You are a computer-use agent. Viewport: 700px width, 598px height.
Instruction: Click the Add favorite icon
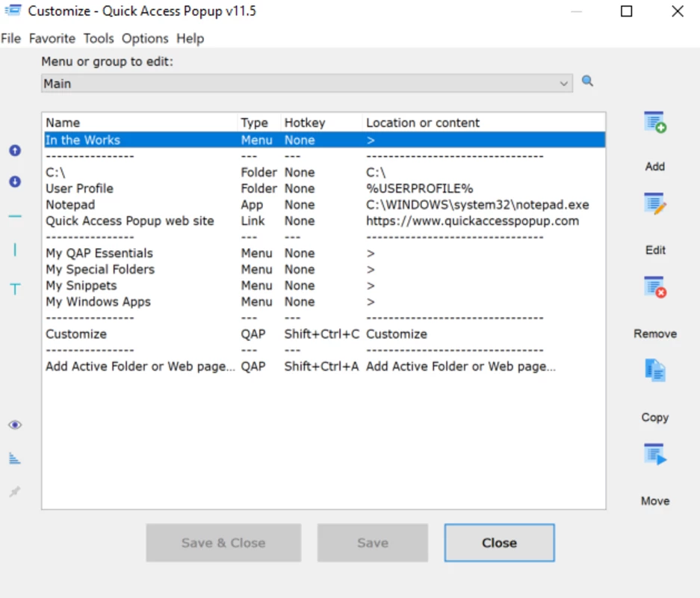pyautogui.click(x=655, y=122)
